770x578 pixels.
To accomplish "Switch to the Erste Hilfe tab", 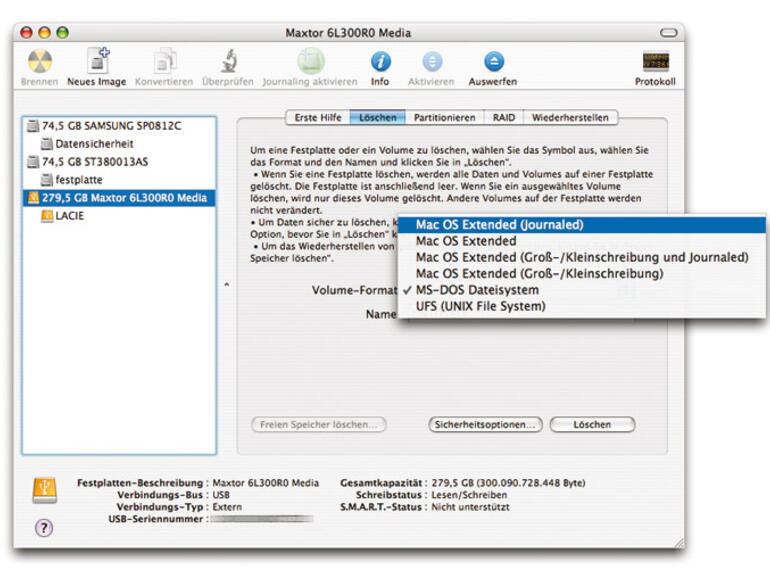I will click(x=318, y=117).
